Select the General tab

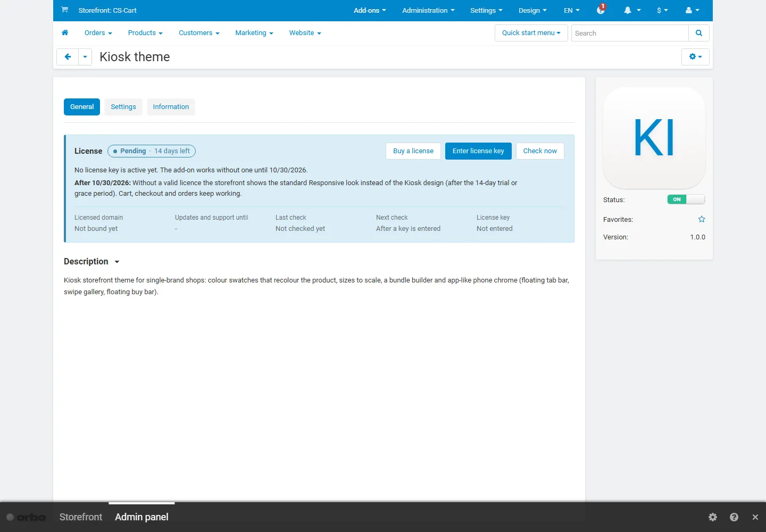[x=82, y=107]
